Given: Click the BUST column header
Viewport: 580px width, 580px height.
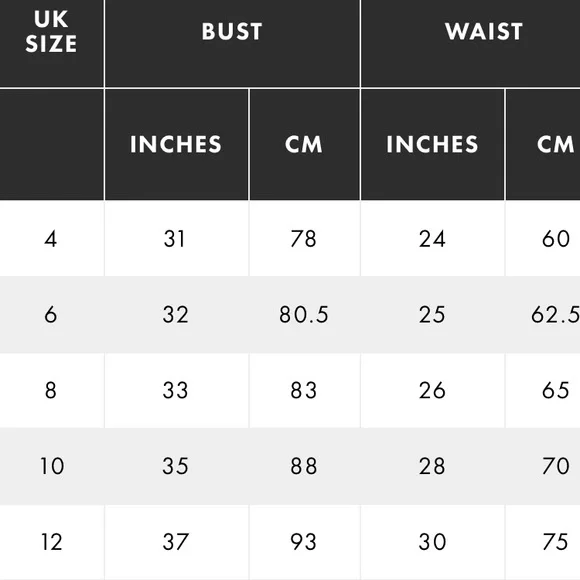Looking at the screenshot, I should [x=232, y=43].
